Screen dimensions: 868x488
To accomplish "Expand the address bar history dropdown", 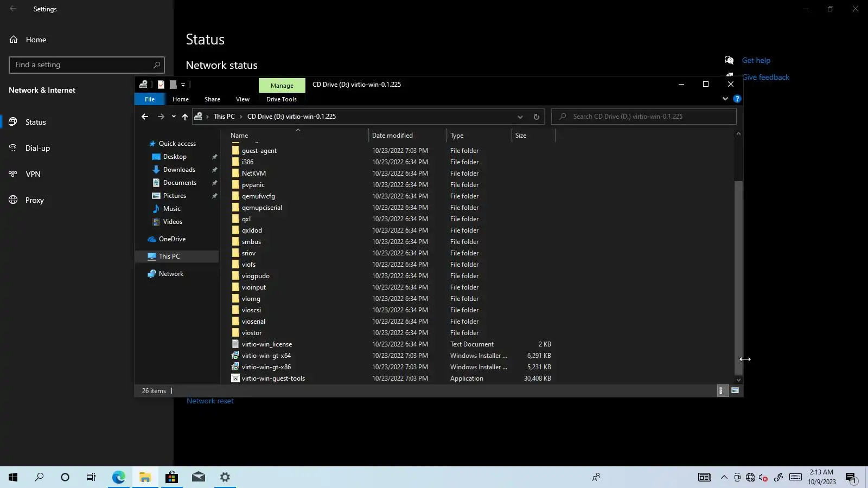I will (520, 117).
